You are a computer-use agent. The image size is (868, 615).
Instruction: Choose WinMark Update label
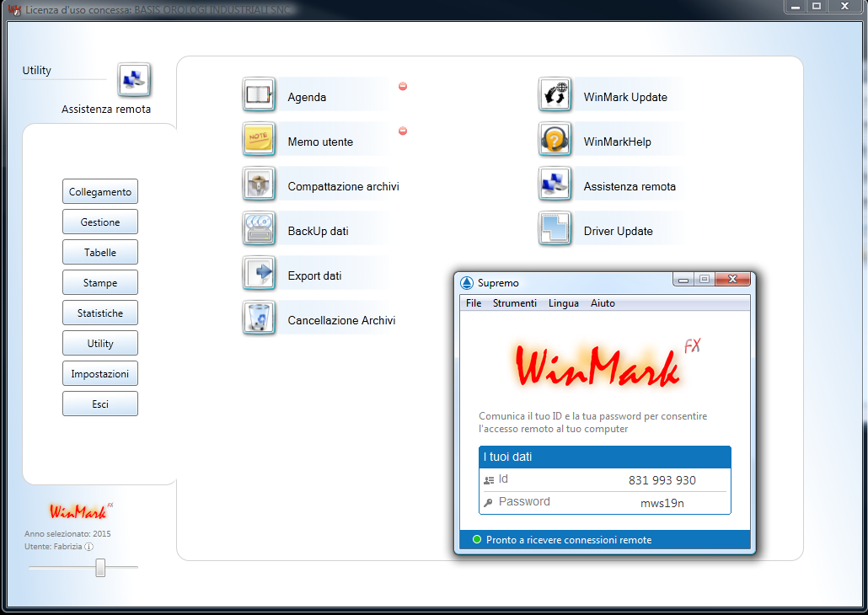point(625,98)
